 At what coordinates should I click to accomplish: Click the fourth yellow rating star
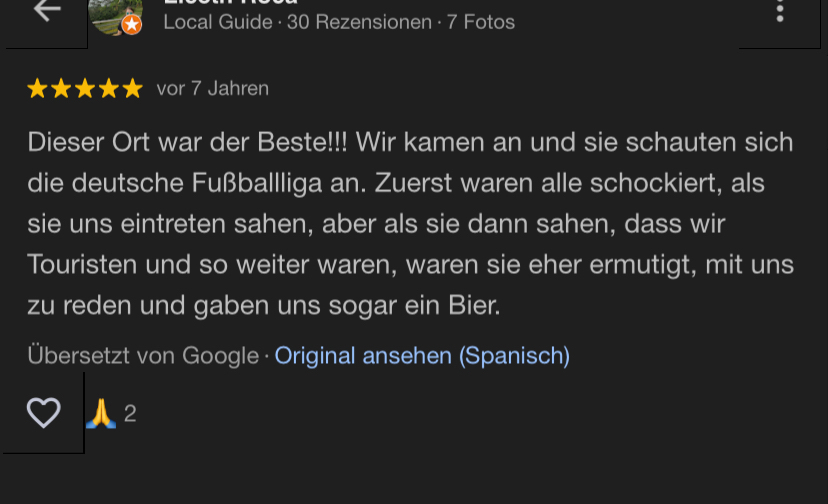tap(109, 89)
